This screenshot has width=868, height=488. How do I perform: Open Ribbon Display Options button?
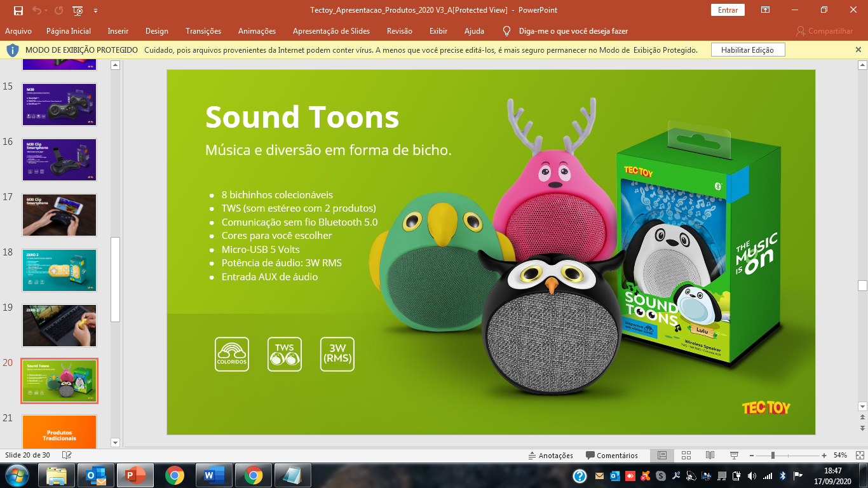click(x=766, y=10)
